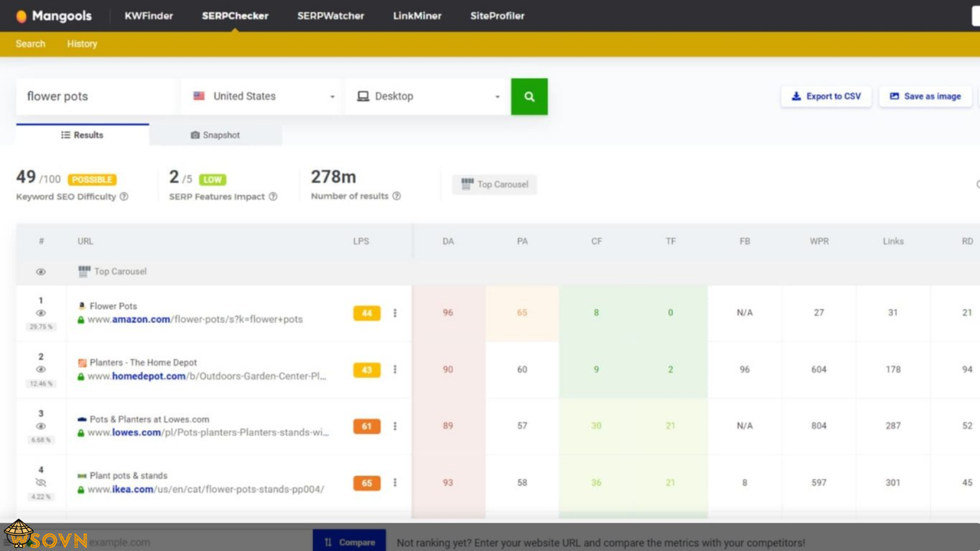The width and height of the screenshot is (980, 551).
Task: Open LinkMiner in top navigation
Action: tap(417, 15)
